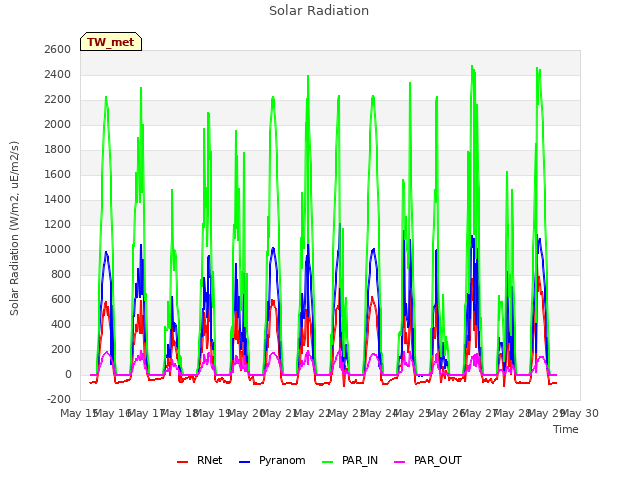
Task: Click the blue Pyranom legend color marker
Action: click(x=244, y=462)
